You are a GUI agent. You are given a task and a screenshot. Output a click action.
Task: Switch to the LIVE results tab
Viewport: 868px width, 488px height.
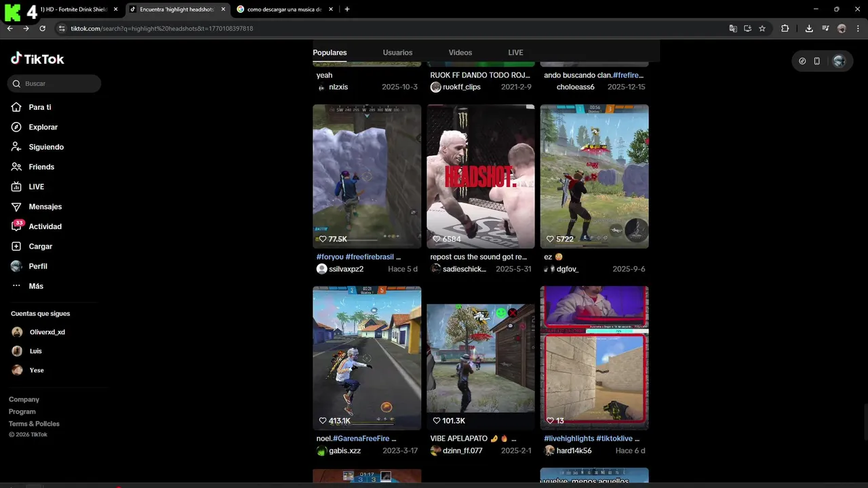click(x=515, y=52)
